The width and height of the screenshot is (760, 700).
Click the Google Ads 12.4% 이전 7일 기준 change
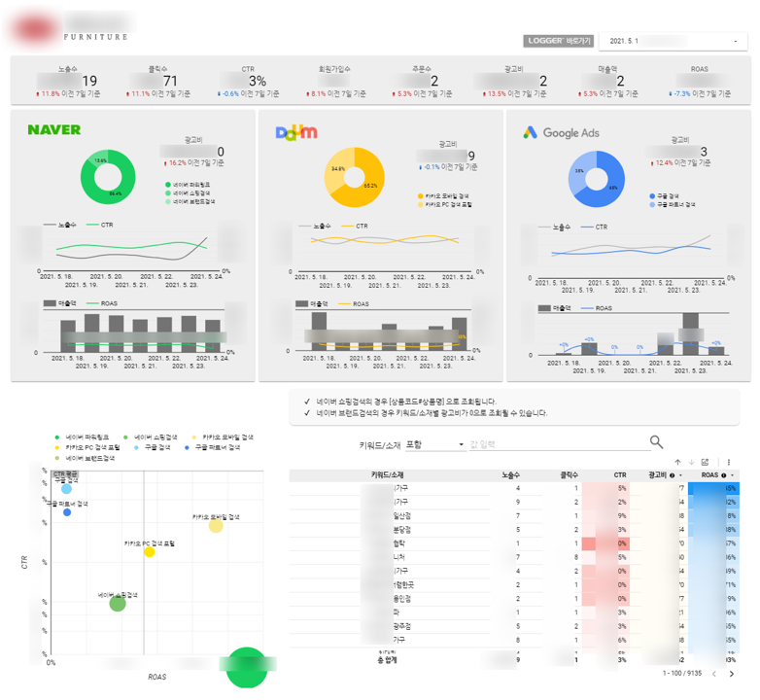click(681, 163)
